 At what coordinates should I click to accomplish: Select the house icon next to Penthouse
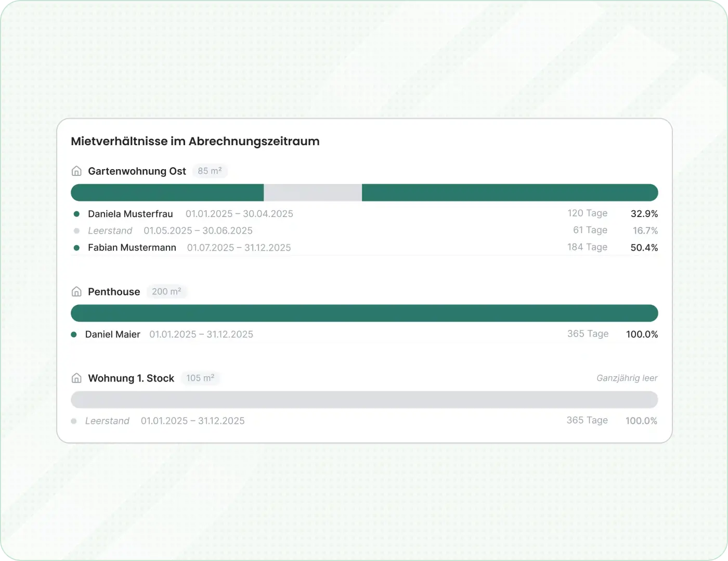tap(76, 291)
